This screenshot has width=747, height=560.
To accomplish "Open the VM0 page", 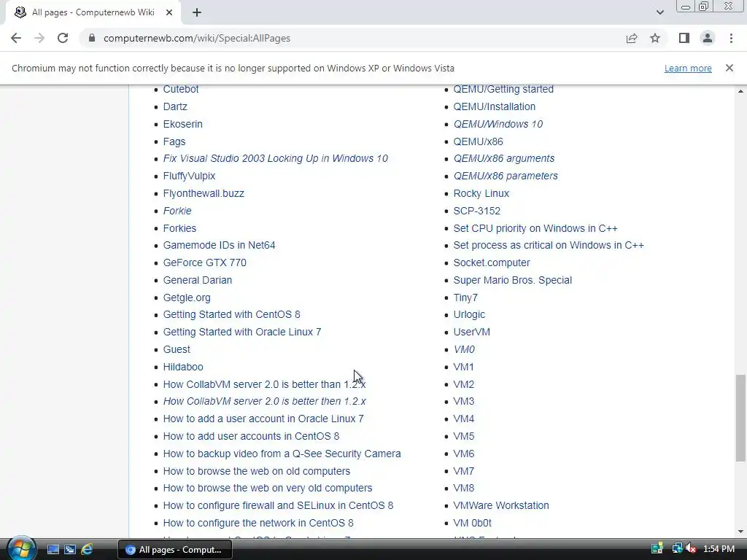I will [464, 349].
